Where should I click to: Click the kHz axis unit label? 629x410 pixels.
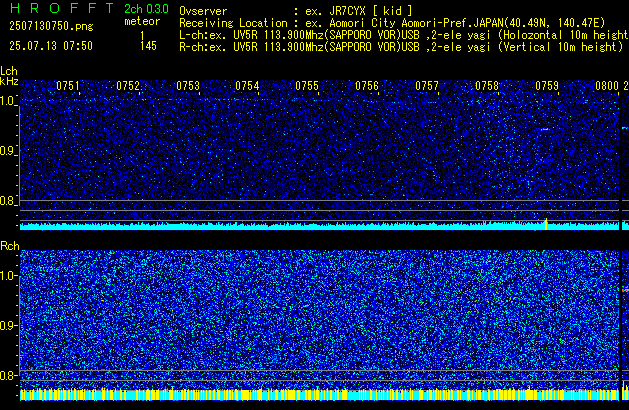click(9, 81)
